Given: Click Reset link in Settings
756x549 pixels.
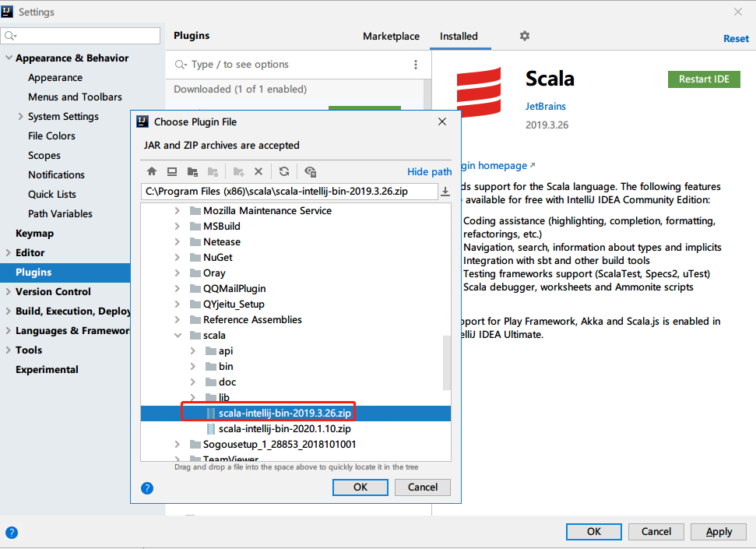Looking at the screenshot, I should click(x=736, y=39).
